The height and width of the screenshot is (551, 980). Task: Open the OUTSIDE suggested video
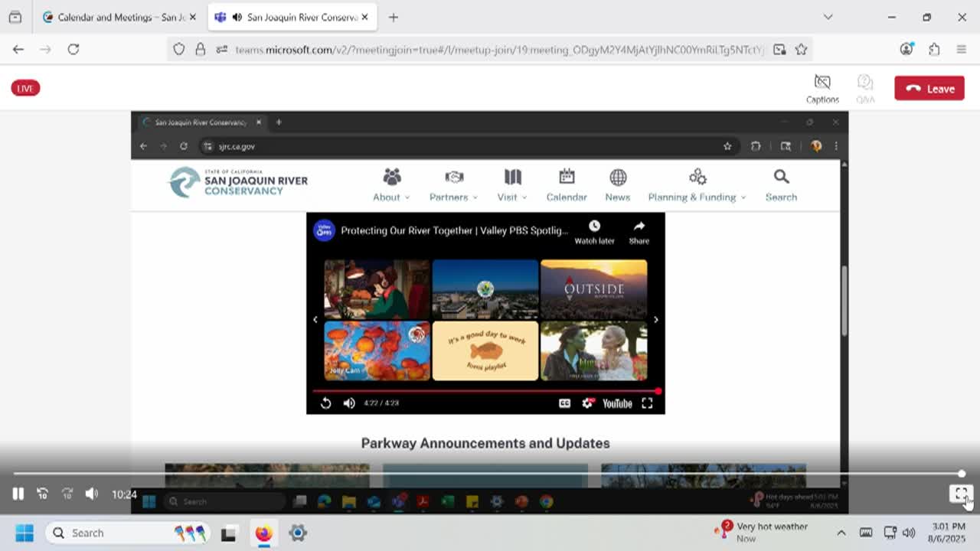click(x=593, y=289)
